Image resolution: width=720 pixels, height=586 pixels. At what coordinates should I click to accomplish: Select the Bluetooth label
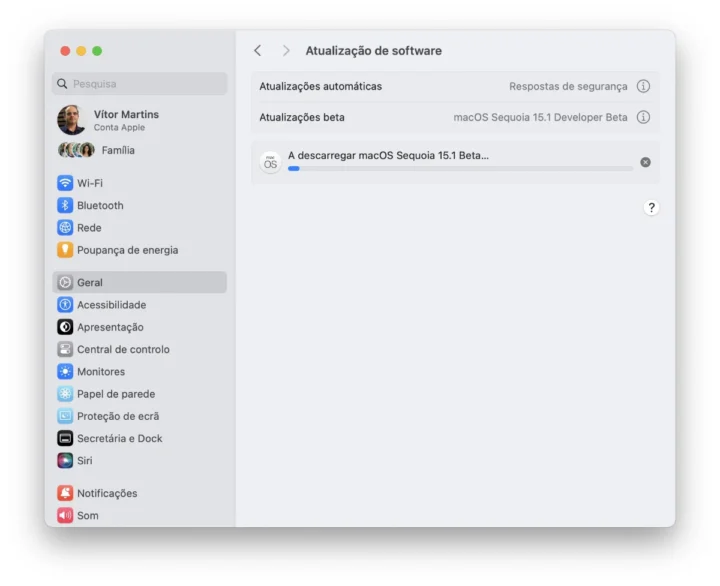[100, 205]
